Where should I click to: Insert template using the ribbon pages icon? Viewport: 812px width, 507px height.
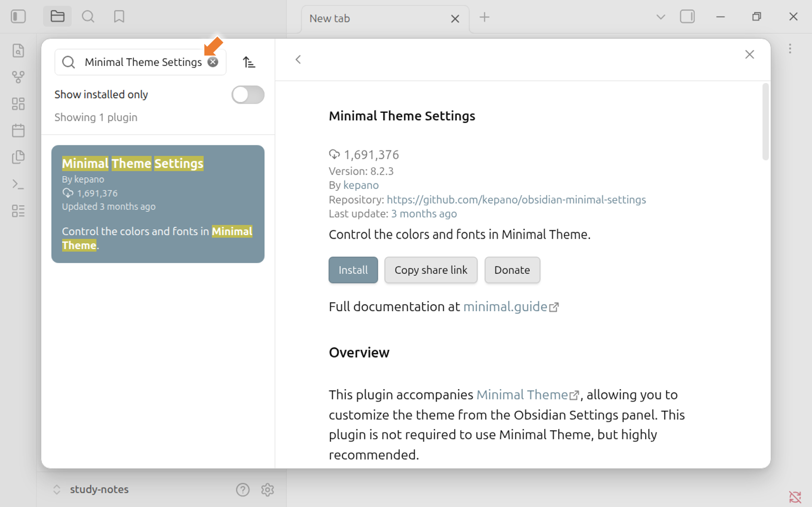point(18,157)
